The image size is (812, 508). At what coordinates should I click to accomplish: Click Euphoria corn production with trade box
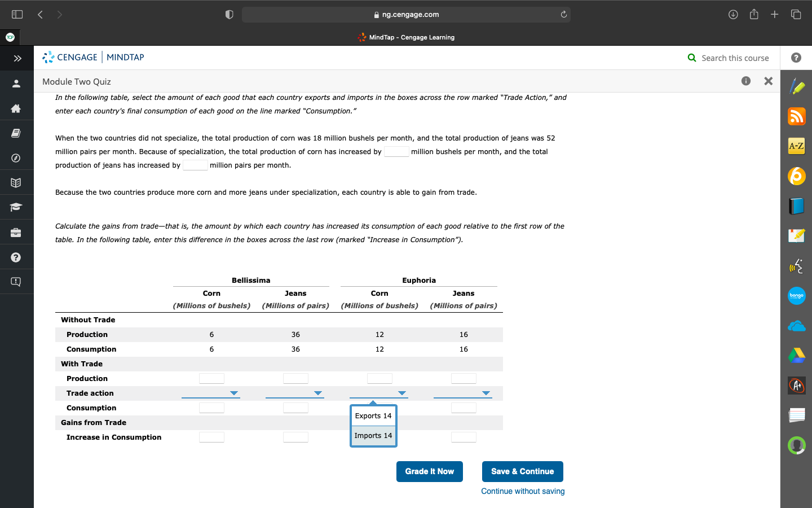[379, 378]
